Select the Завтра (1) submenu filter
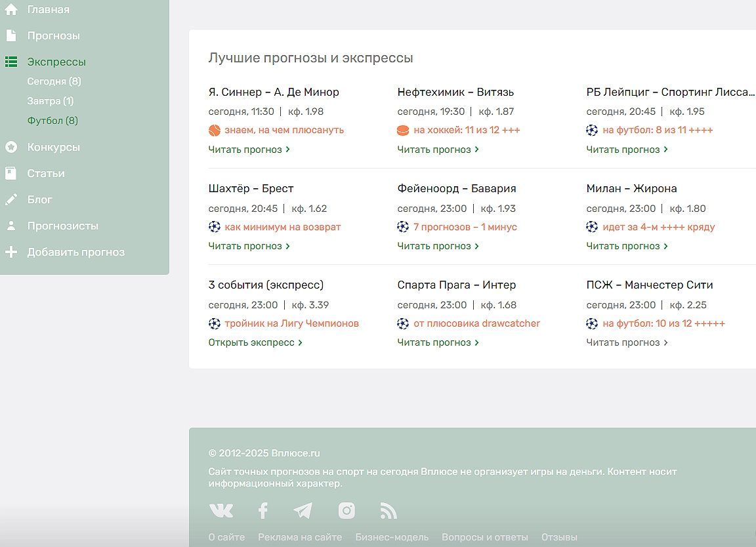Screen dimensions: 756x547 50,101
